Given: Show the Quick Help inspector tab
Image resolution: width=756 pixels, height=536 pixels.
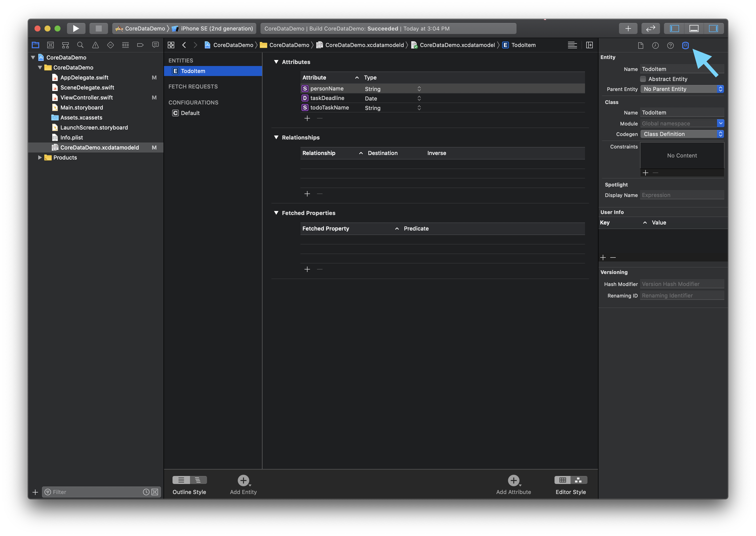Looking at the screenshot, I should [670, 45].
